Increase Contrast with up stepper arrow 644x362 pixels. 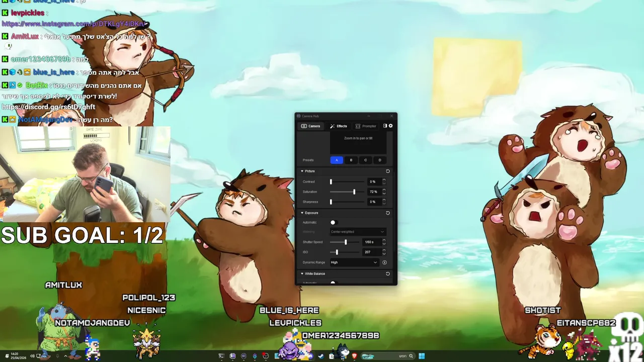point(384,180)
